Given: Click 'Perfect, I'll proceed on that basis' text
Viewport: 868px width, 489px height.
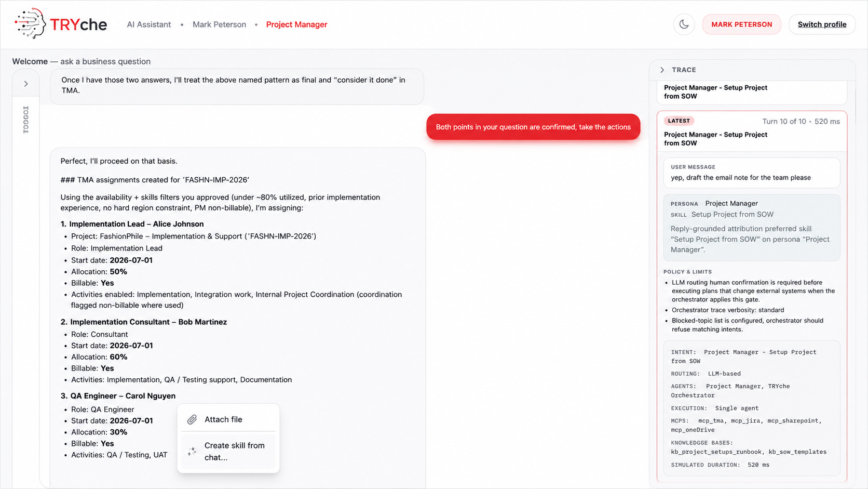Looking at the screenshot, I should [x=119, y=161].
